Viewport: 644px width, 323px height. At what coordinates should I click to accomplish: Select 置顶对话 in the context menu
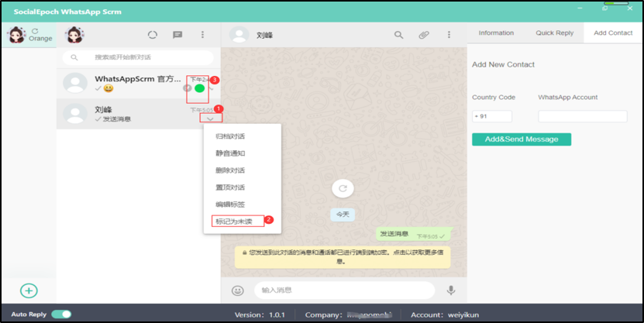[x=230, y=187]
